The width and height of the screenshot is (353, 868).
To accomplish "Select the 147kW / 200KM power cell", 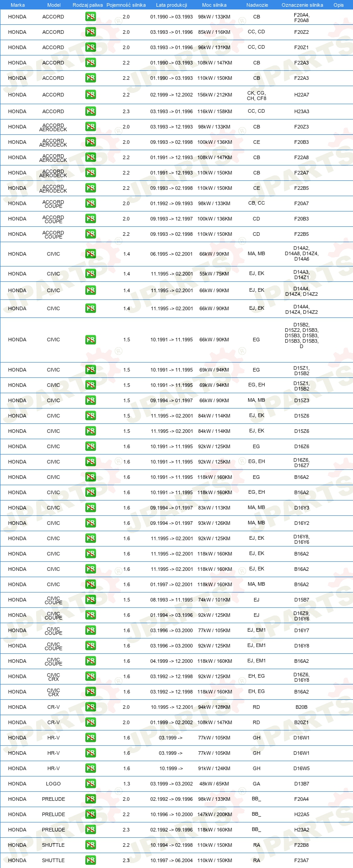I will pos(214,814).
